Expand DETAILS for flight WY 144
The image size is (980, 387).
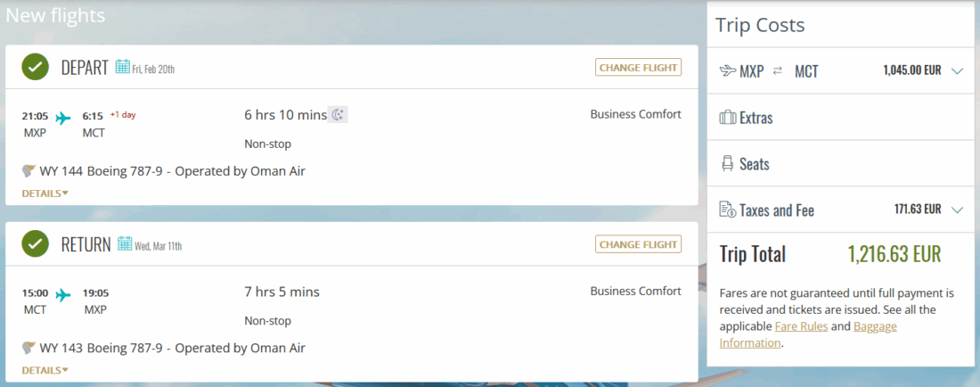(x=45, y=193)
